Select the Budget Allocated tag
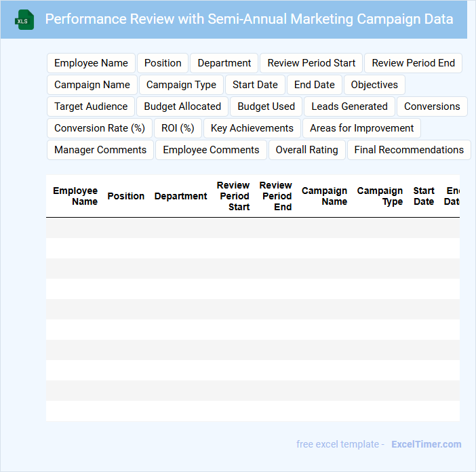The image size is (476, 472). 182,106
